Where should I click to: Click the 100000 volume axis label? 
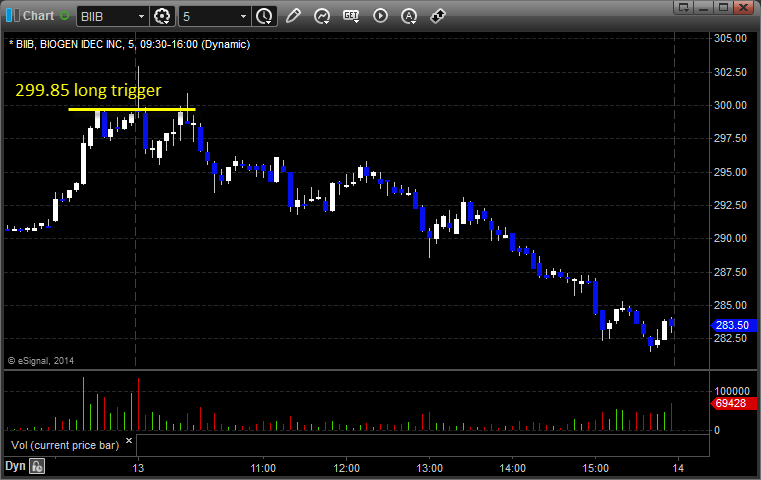click(x=732, y=391)
